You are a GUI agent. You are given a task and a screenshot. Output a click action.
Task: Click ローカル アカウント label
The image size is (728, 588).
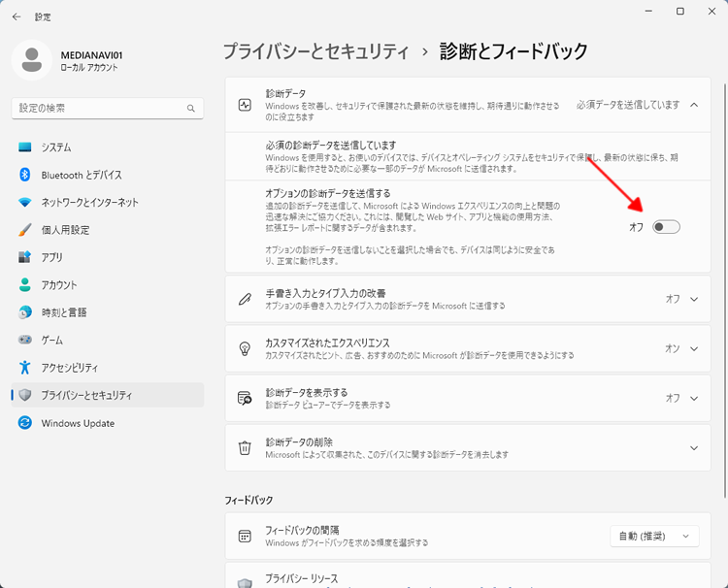tap(89, 68)
